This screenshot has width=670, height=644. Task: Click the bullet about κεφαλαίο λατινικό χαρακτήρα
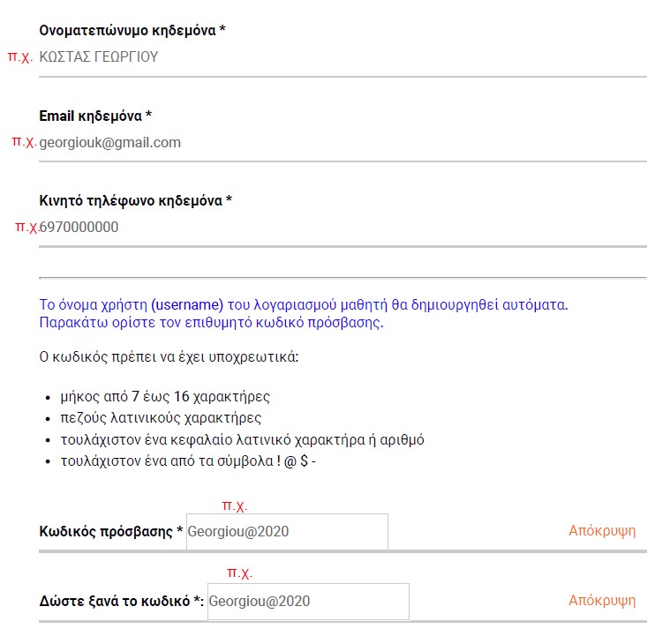pyautogui.click(x=242, y=439)
